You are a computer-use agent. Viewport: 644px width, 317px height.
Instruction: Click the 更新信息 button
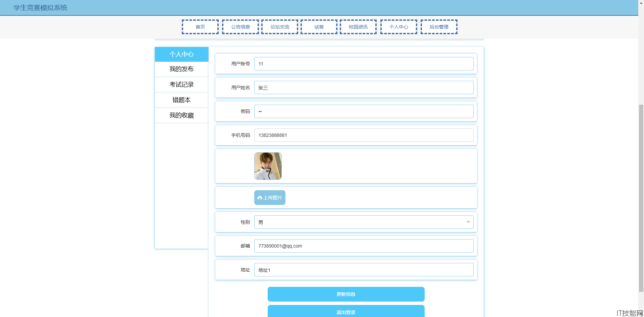(346, 294)
